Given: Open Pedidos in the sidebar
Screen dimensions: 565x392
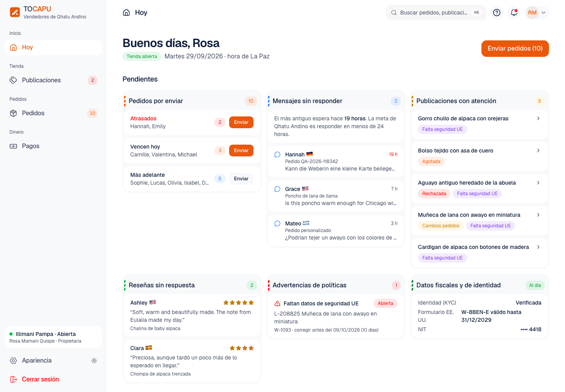Looking at the screenshot, I should pos(53,113).
